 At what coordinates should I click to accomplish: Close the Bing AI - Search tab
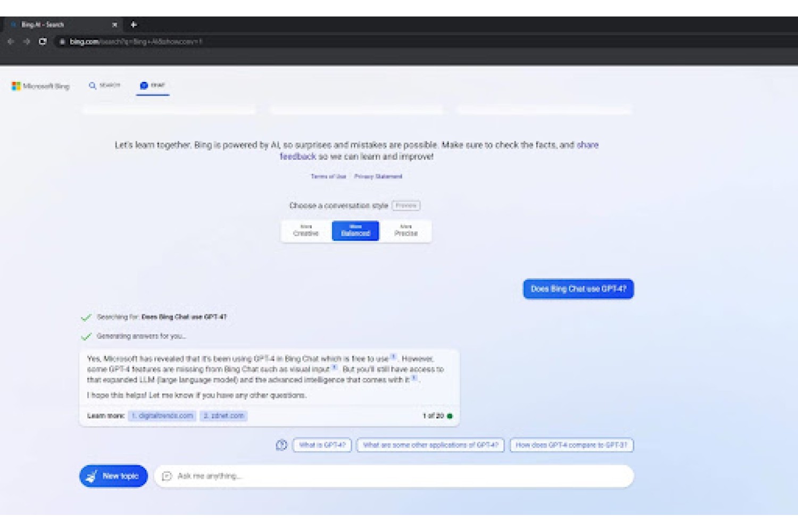(114, 24)
